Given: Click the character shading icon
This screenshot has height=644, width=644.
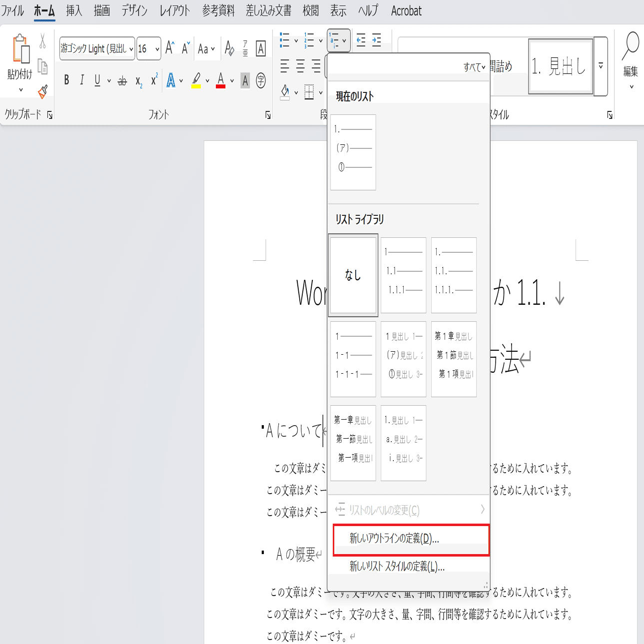Looking at the screenshot, I should (x=244, y=80).
